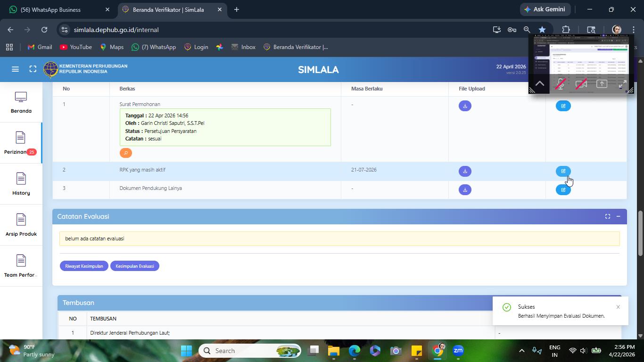Click Kesimpulan Evaluasi button
The image size is (644, 362).
135,266
